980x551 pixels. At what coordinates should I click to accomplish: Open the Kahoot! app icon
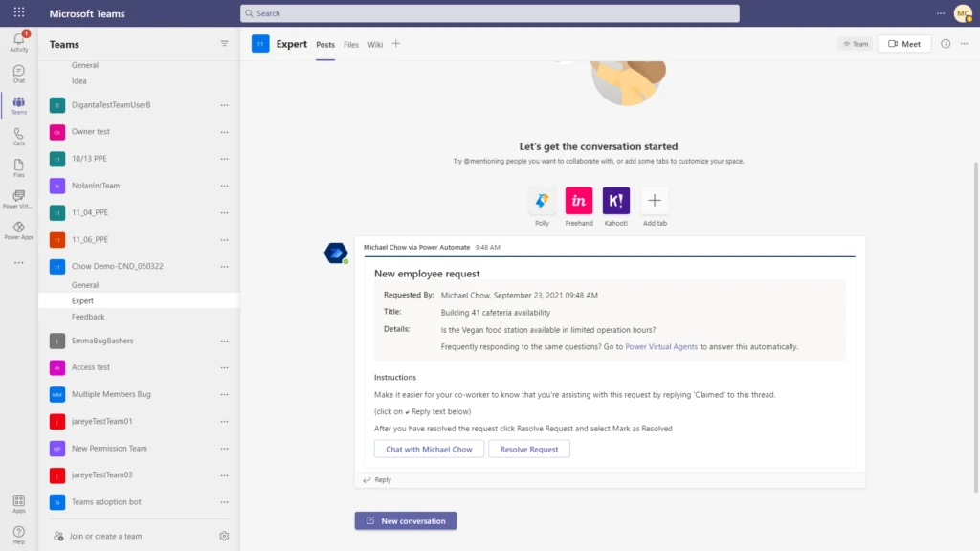pos(615,201)
